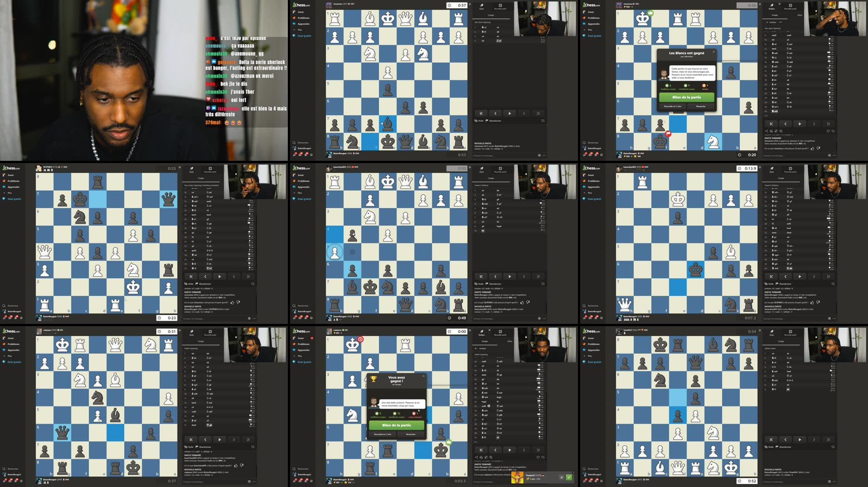Screen dimensions: 868x487
Task: Jump to the final move with the skip-forward control
Action: (x=538, y=114)
